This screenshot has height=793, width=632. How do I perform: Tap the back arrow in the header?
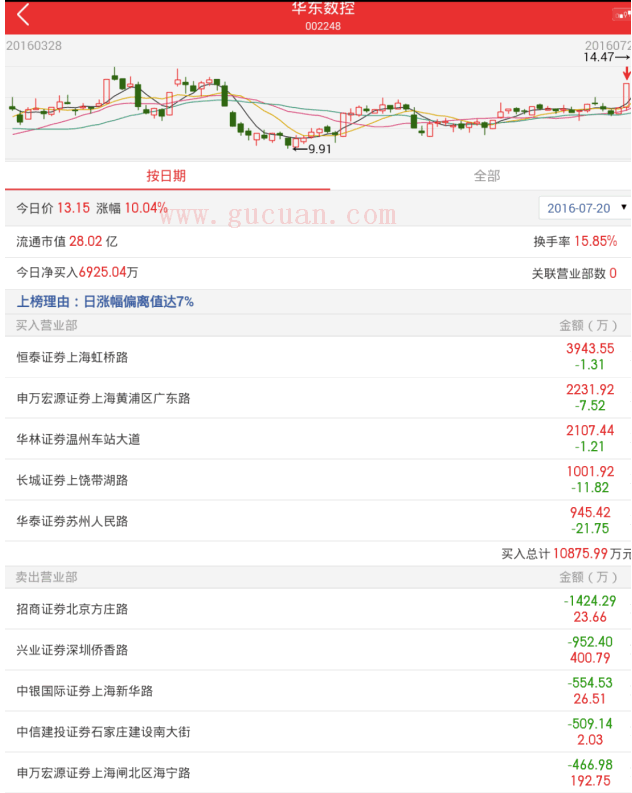tap(23, 15)
